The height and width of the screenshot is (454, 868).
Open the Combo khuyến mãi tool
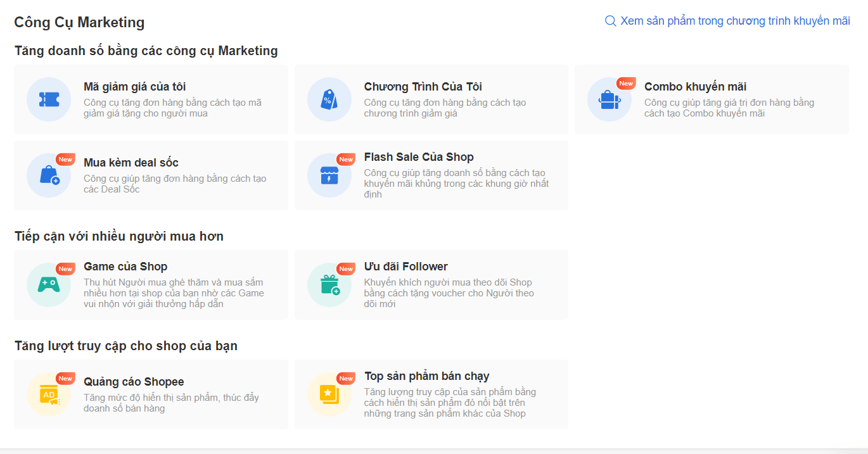(711, 99)
